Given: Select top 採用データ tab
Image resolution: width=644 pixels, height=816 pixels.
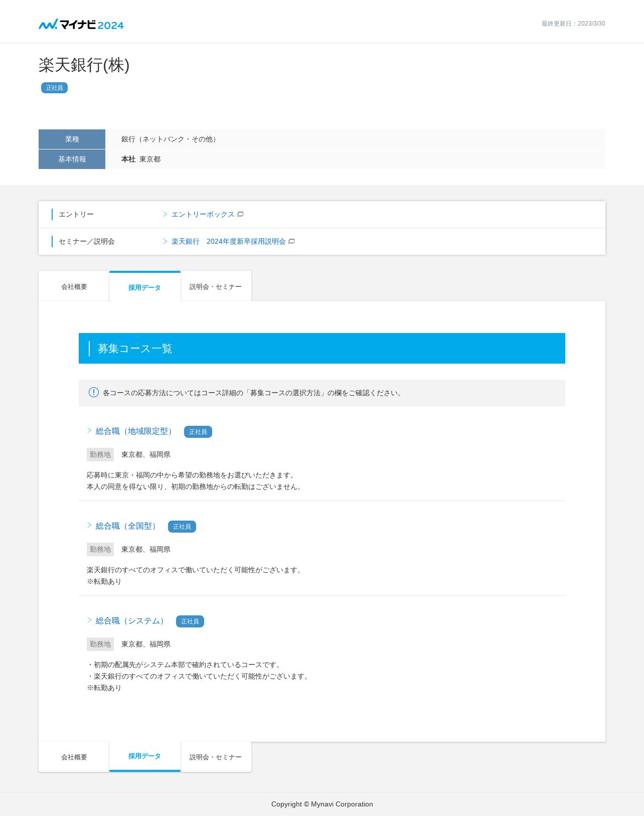Looking at the screenshot, I should coord(145,287).
